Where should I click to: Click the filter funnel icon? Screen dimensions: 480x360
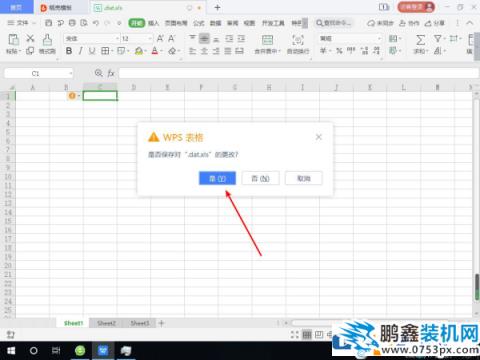pos(438,38)
